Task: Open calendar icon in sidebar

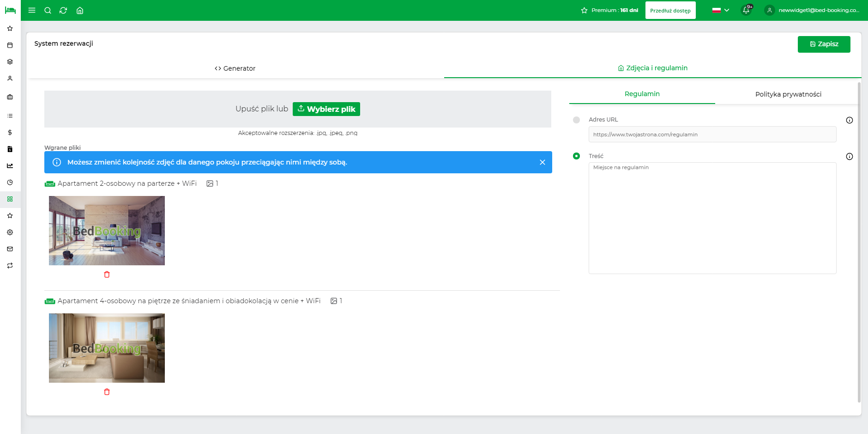Action: pyautogui.click(x=10, y=45)
